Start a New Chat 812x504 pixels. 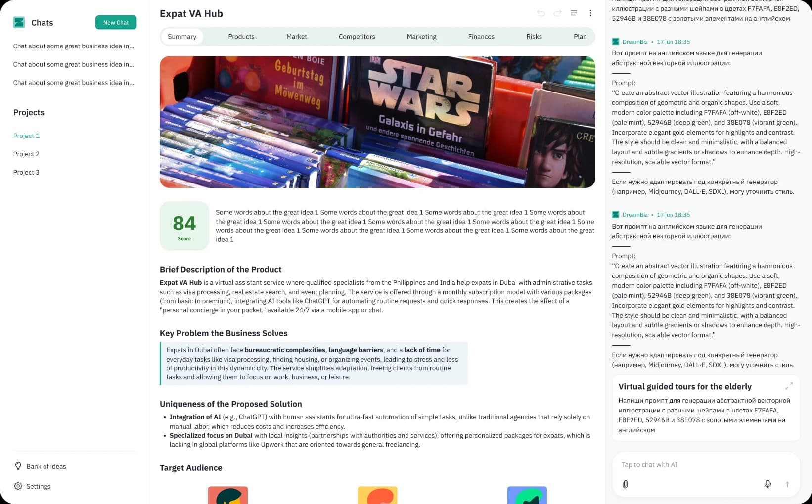click(x=116, y=22)
